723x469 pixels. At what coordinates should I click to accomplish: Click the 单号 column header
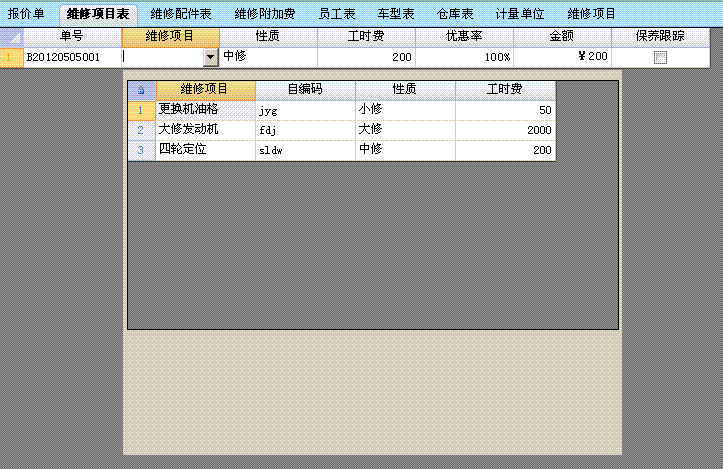72,37
